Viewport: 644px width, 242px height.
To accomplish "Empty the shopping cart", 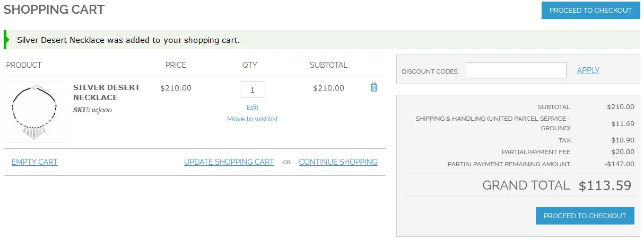I will (34, 162).
